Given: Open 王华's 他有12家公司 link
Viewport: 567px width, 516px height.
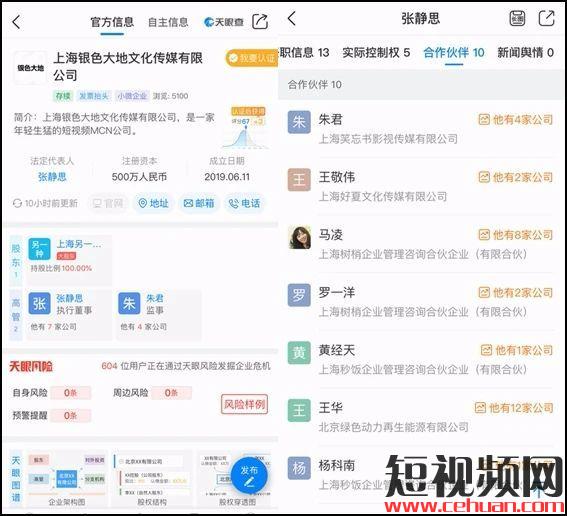Looking at the screenshot, I should (513, 408).
